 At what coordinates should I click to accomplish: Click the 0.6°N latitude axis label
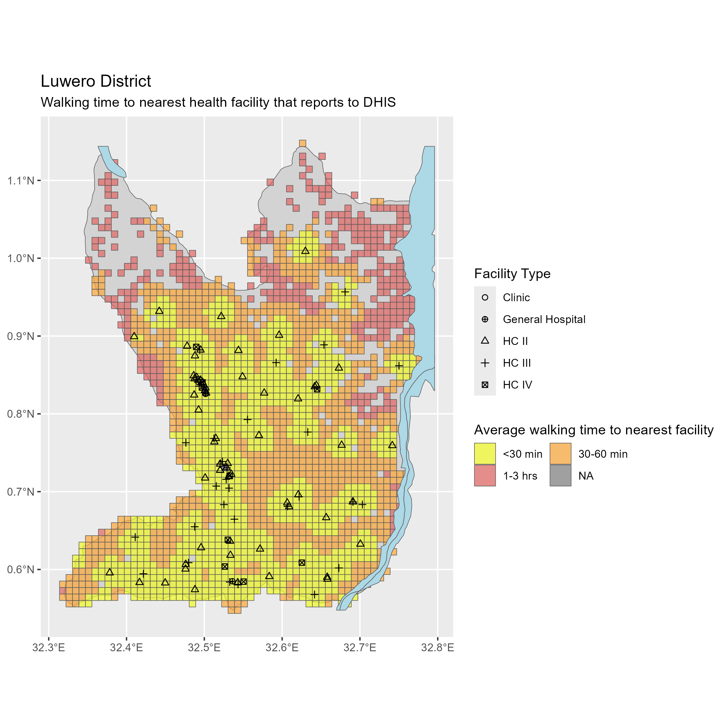pyautogui.click(x=21, y=569)
